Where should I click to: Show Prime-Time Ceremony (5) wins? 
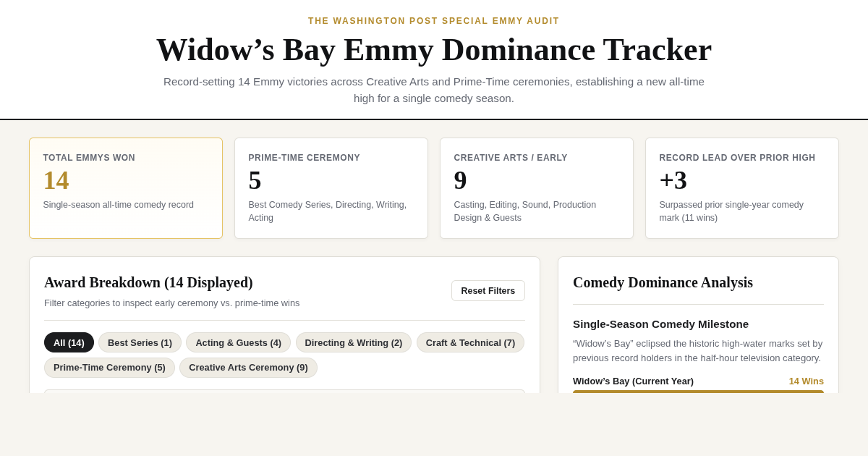pyautogui.click(x=109, y=368)
